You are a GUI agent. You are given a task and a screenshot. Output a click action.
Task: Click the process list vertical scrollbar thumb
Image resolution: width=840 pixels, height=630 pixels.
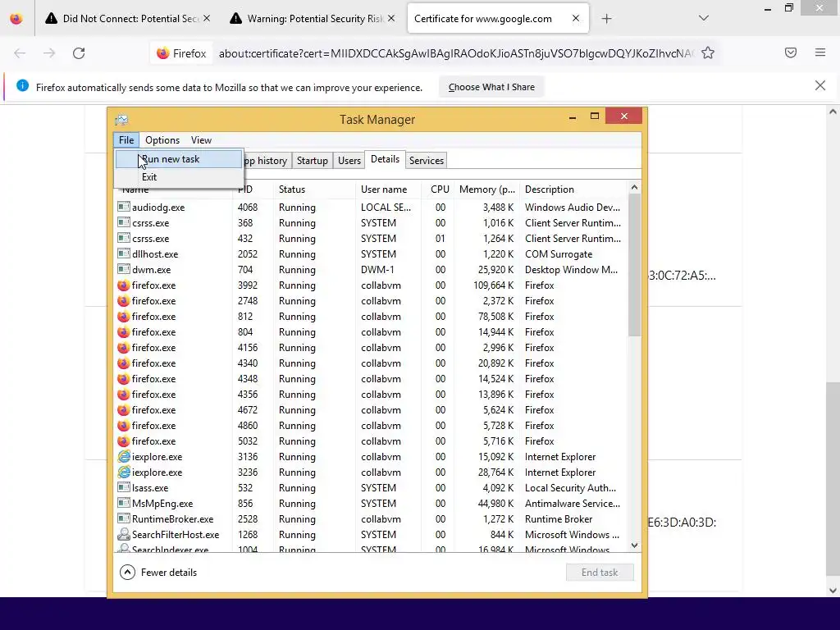(634, 265)
